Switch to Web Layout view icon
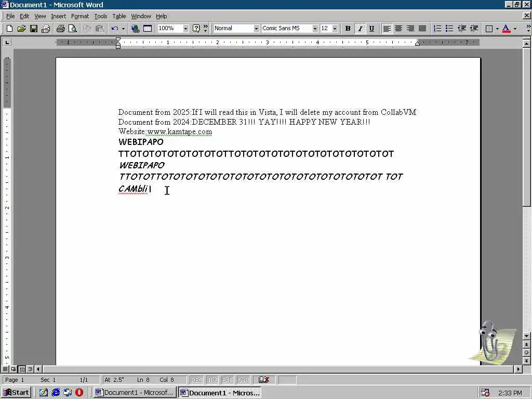The height and width of the screenshot is (399, 532). coord(14,369)
